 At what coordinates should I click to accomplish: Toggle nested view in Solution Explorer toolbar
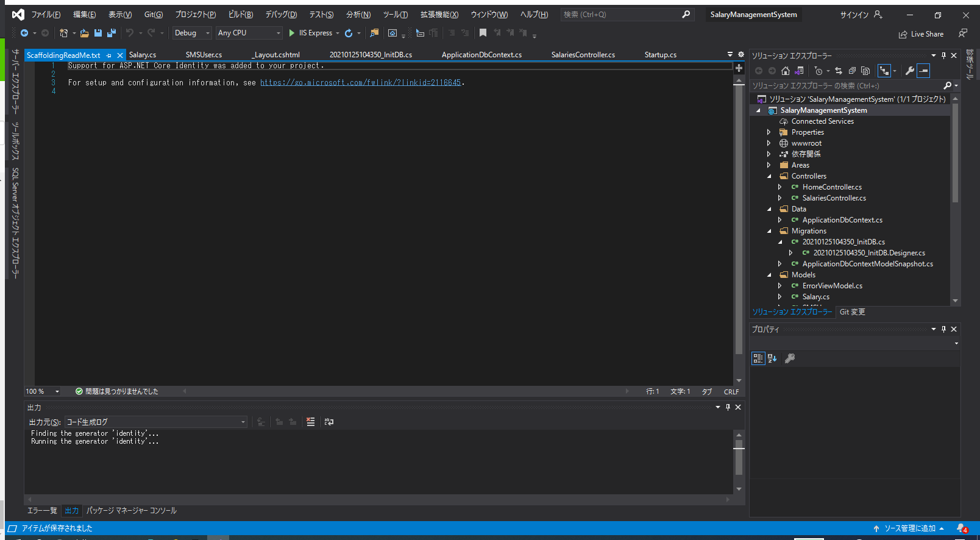[x=884, y=71]
